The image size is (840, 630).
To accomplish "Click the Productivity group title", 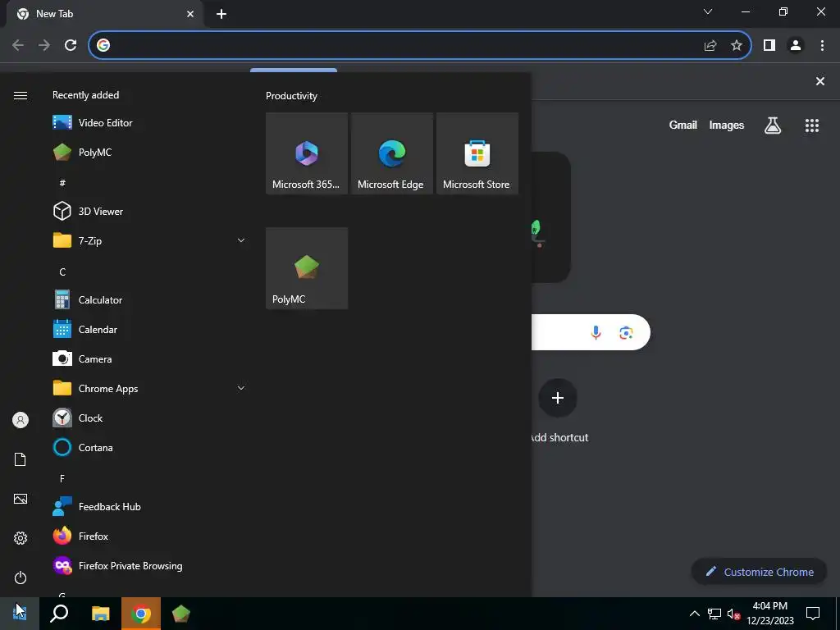I will [x=291, y=96].
